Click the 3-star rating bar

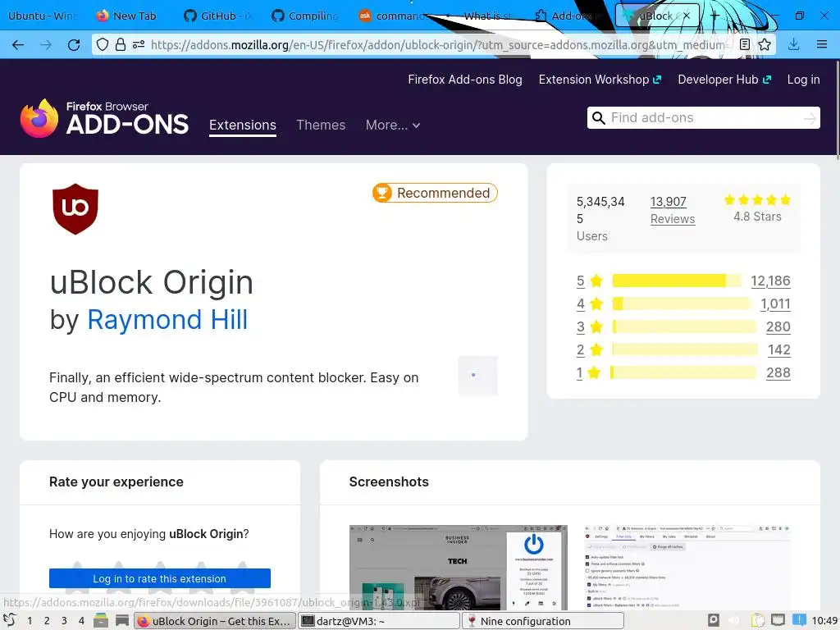[x=684, y=326]
